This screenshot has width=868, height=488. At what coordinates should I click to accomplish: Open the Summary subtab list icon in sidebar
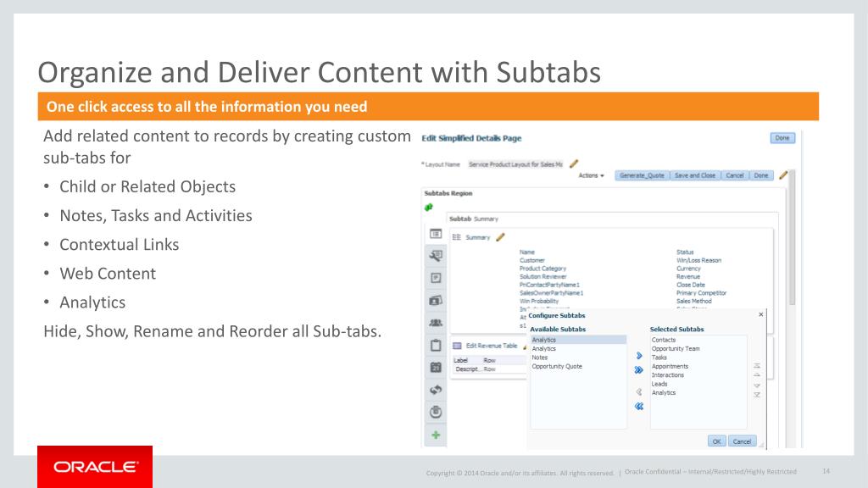tap(436, 234)
